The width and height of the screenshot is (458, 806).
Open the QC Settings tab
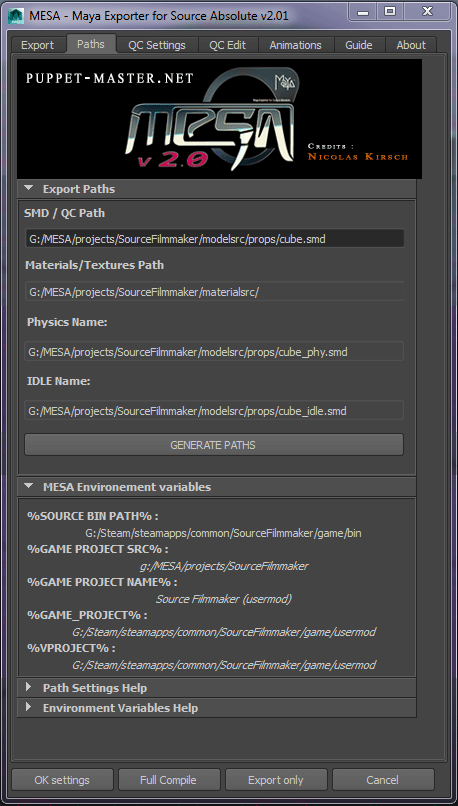coord(157,45)
